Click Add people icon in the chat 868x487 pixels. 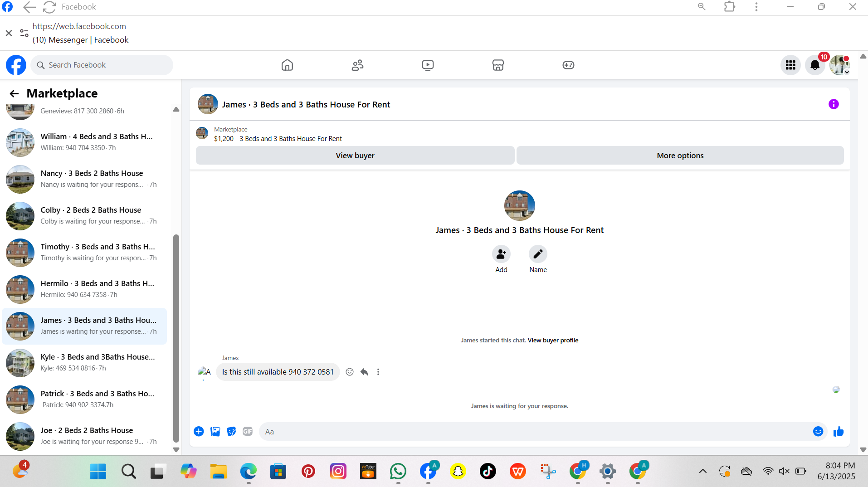point(501,254)
